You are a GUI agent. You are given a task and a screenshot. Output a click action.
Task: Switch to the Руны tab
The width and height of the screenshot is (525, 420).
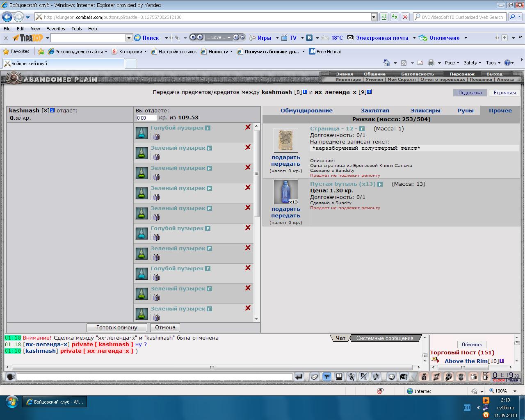click(x=466, y=110)
